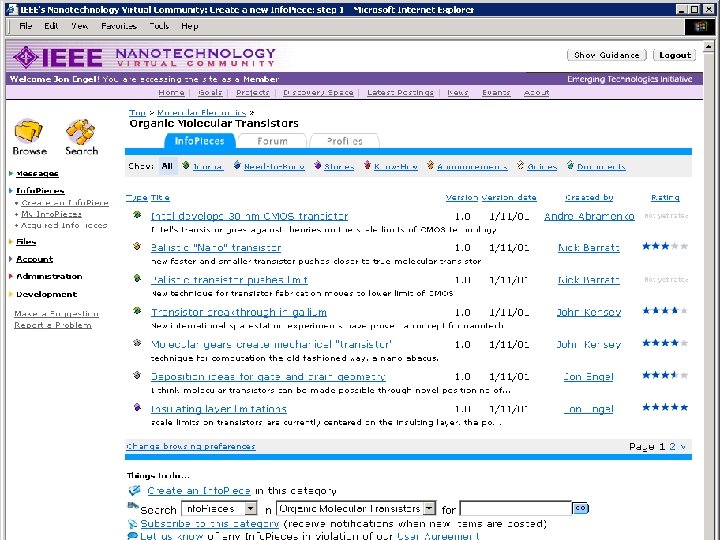Open the Tools menu

tap(159, 26)
